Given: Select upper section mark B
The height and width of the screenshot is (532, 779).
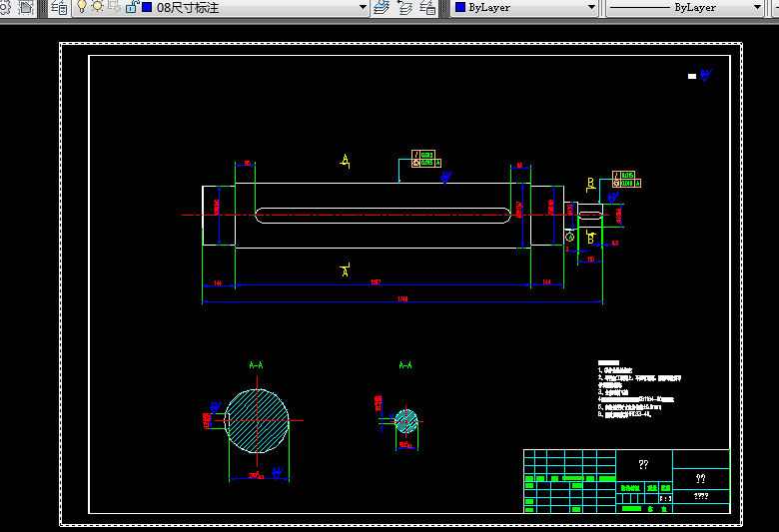Looking at the screenshot, I should (590, 185).
